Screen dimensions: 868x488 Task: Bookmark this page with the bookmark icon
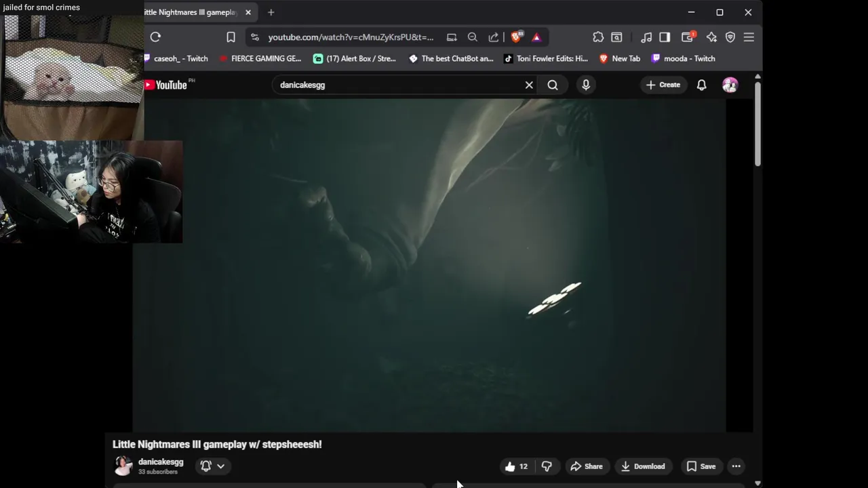click(231, 37)
